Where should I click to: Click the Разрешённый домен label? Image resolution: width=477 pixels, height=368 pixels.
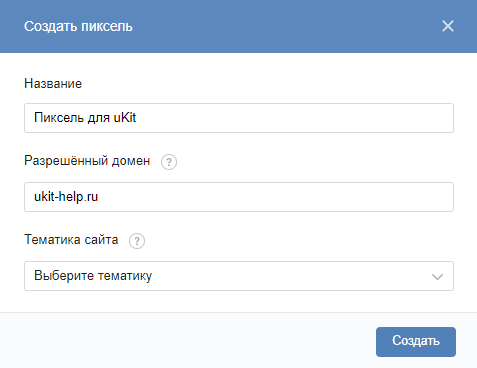coord(87,161)
